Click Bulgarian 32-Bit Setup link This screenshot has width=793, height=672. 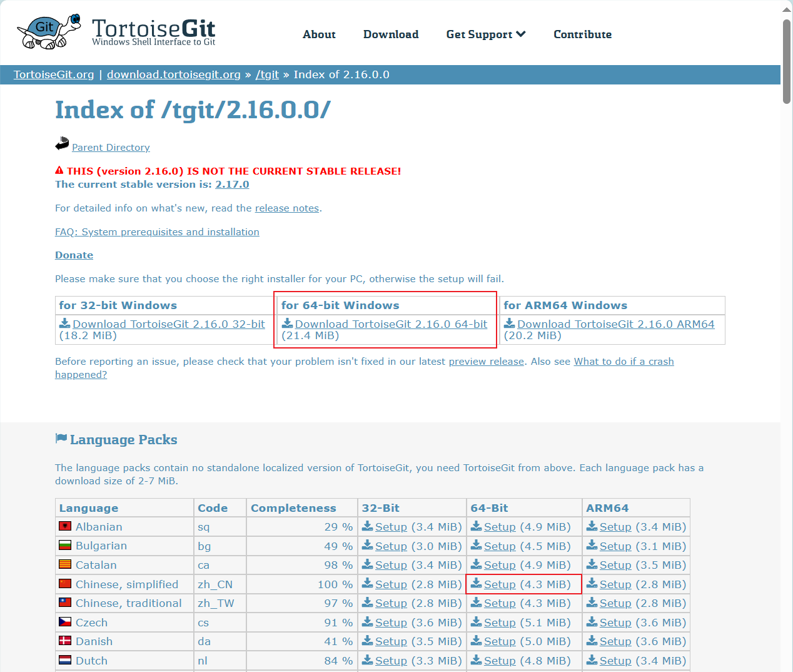pos(391,546)
